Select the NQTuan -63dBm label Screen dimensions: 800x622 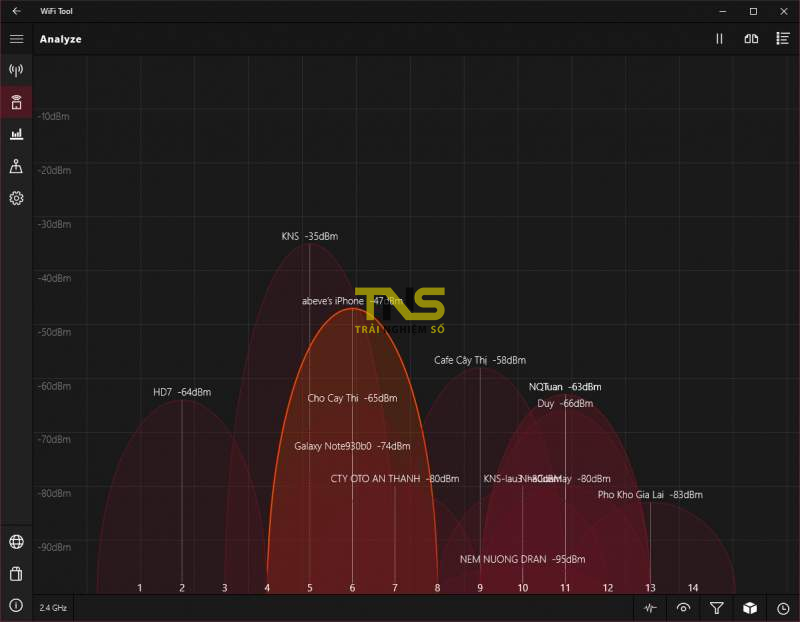(565, 387)
